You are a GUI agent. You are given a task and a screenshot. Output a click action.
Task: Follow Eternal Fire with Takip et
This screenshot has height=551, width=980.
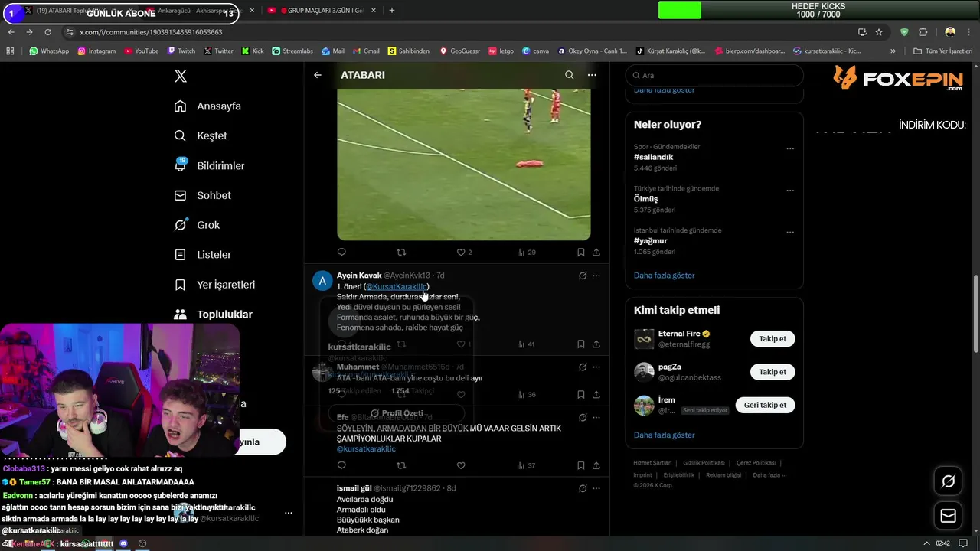click(773, 339)
